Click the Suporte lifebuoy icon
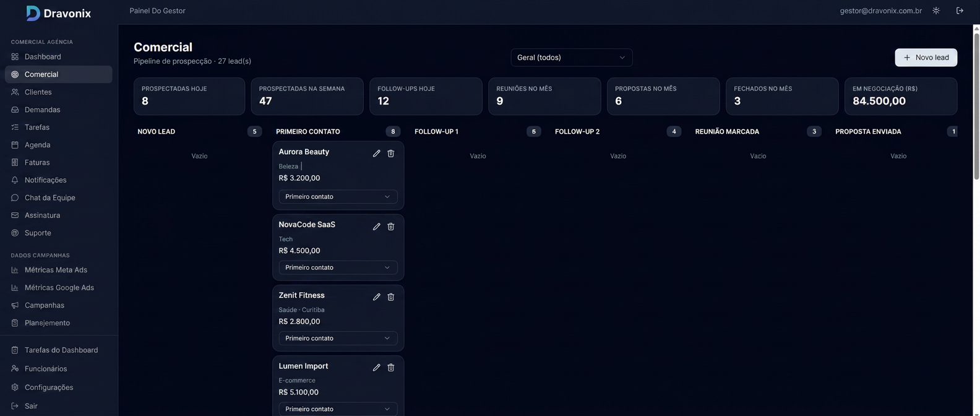980x416 pixels. pyautogui.click(x=15, y=233)
